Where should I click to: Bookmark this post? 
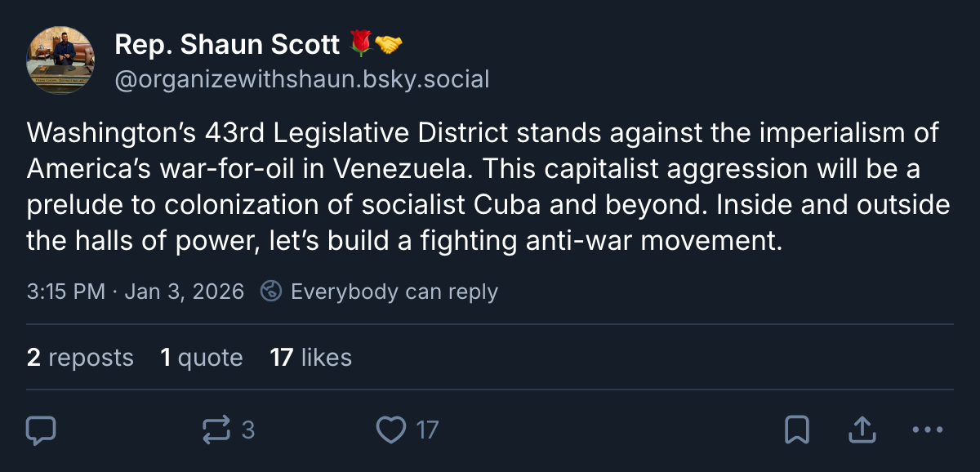tap(796, 430)
